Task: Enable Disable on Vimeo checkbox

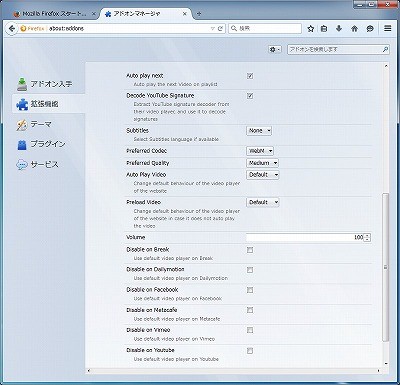Action: tap(250, 330)
